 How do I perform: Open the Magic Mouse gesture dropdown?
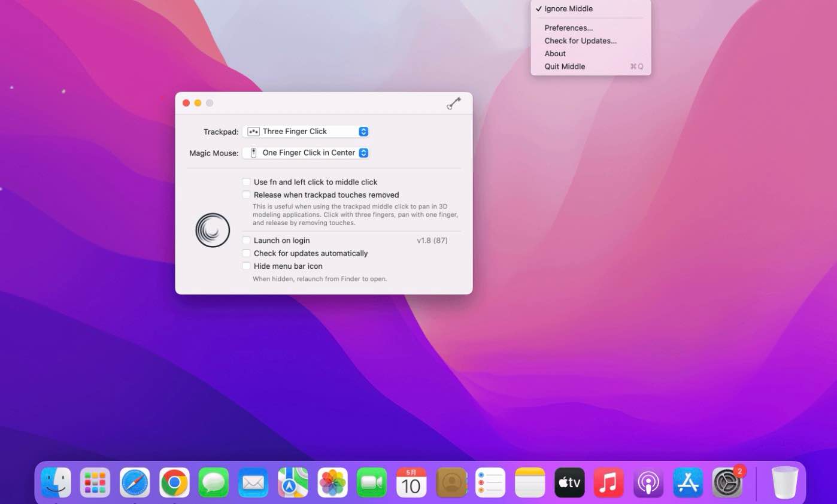pos(306,153)
